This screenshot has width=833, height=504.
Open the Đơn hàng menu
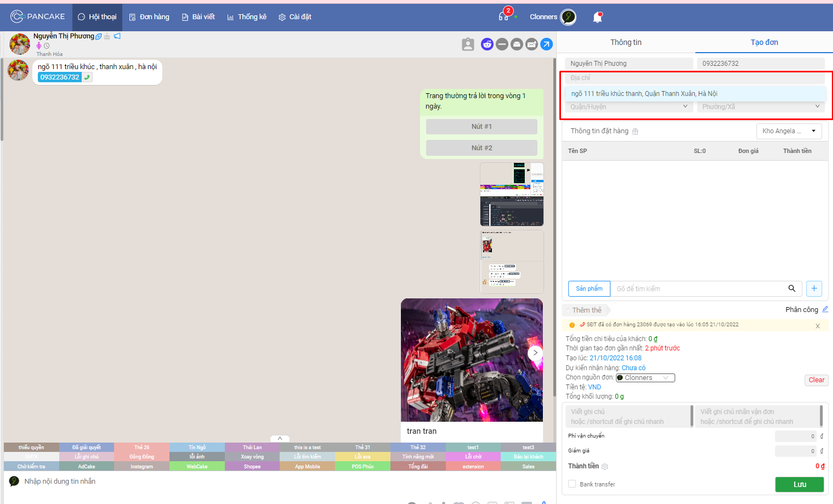[x=149, y=17]
